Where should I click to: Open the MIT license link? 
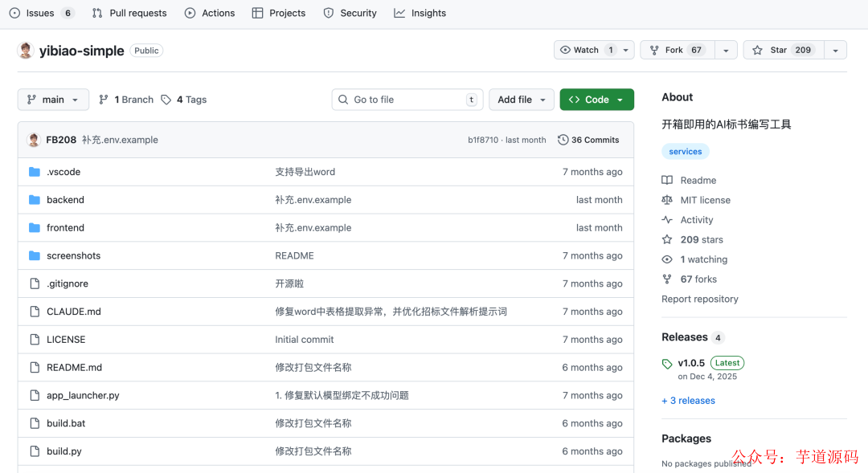point(696,200)
